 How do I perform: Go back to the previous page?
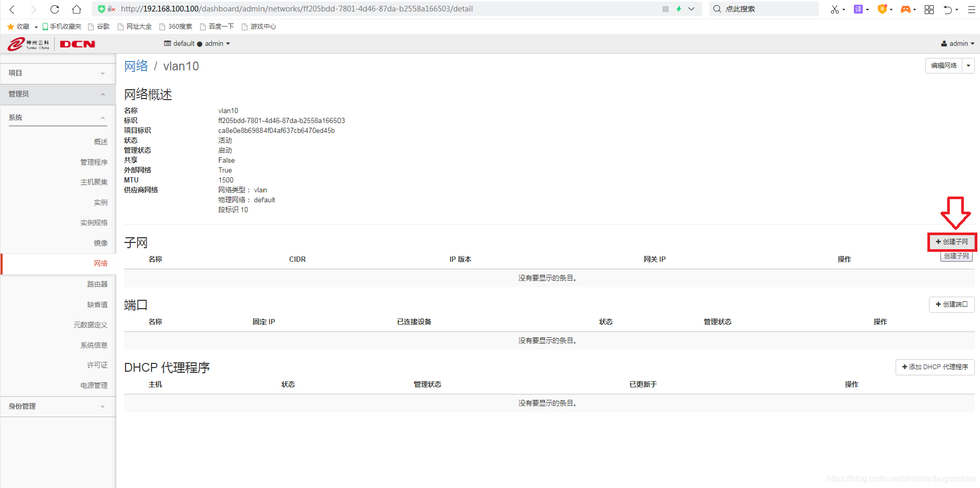pyautogui.click(x=12, y=9)
